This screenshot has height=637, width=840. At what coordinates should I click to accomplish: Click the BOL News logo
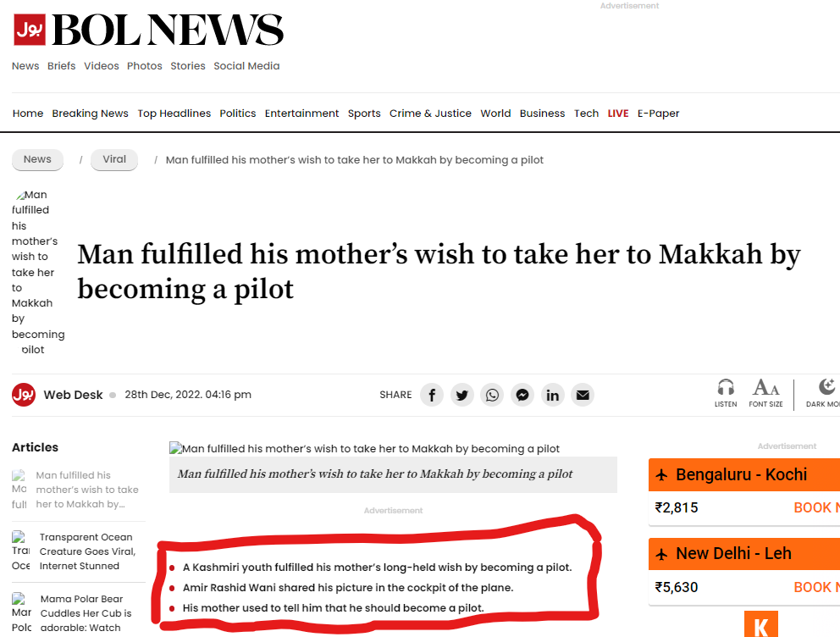[148, 31]
